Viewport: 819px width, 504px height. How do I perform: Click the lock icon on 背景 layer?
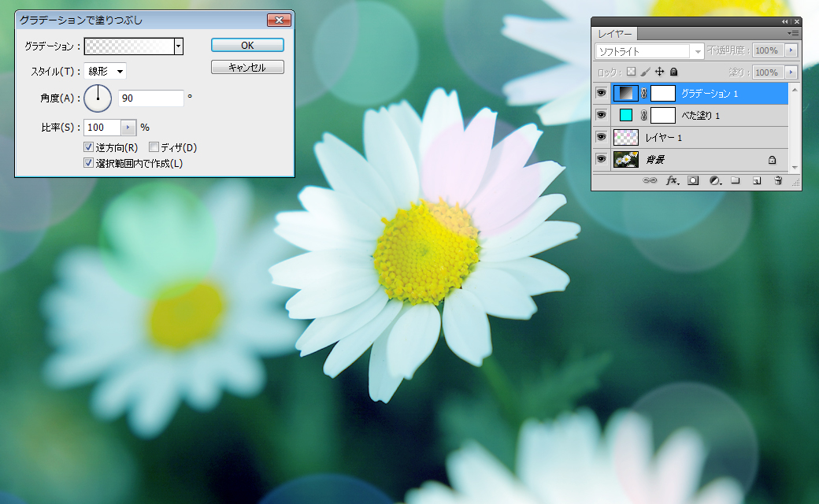pyautogui.click(x=772, y=160)
